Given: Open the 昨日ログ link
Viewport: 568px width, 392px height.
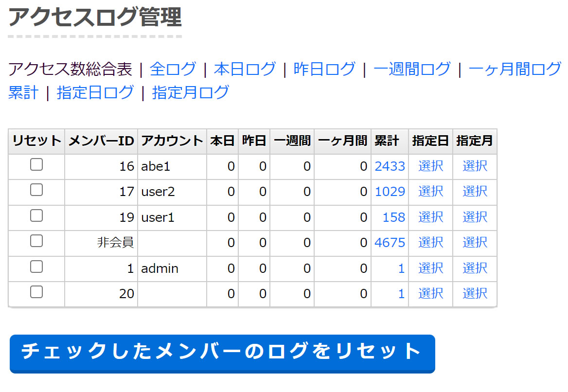Looking at the screenshot, I should tap(324, 69).
